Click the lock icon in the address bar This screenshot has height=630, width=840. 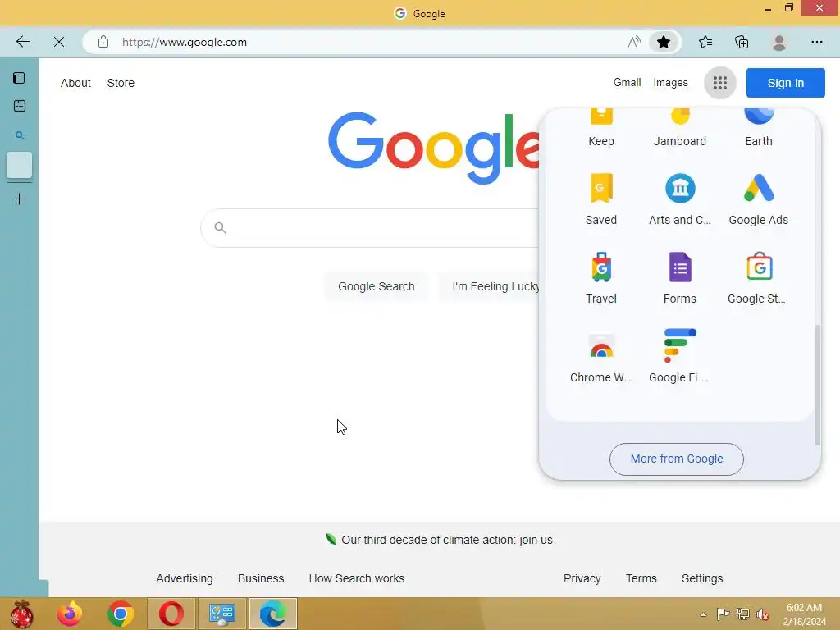[x=103, y=42]
